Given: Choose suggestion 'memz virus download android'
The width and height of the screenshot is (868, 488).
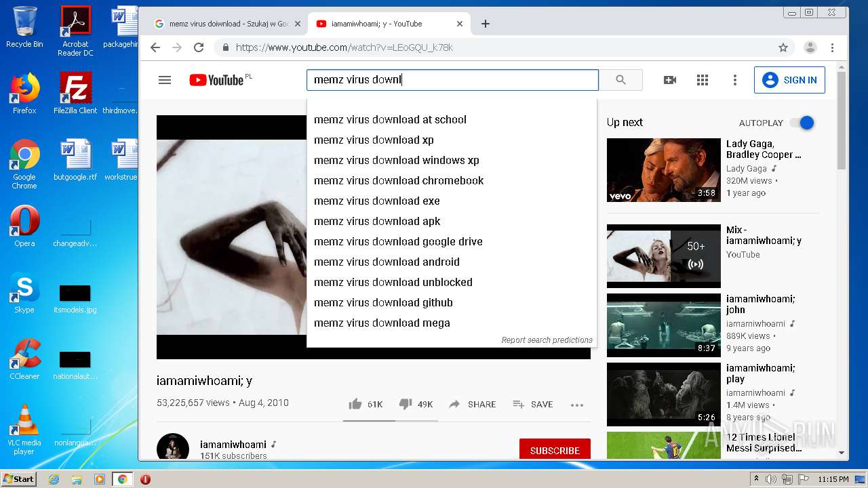Looking at the screenshot, I should 452,262.
